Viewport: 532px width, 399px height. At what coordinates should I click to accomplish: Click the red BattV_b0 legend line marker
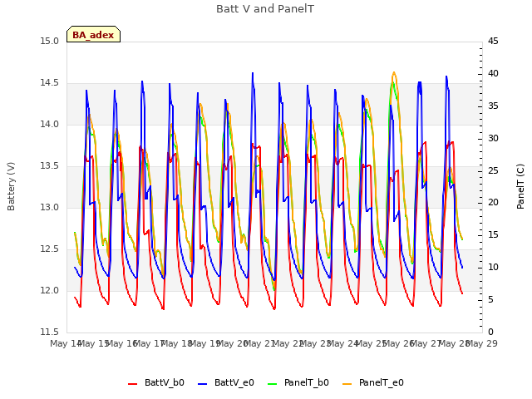pyautogui.click(x=132, y=384)
